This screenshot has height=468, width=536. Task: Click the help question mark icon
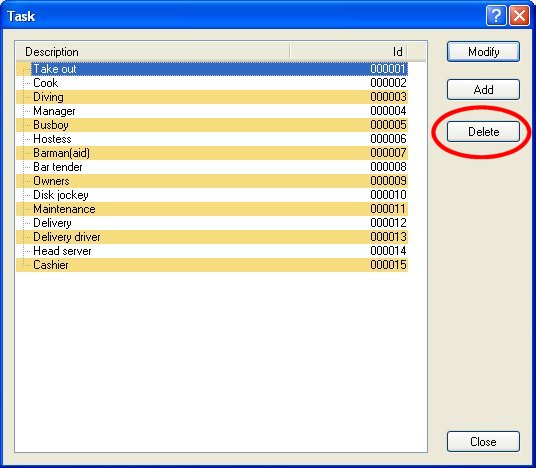point(496,16)
